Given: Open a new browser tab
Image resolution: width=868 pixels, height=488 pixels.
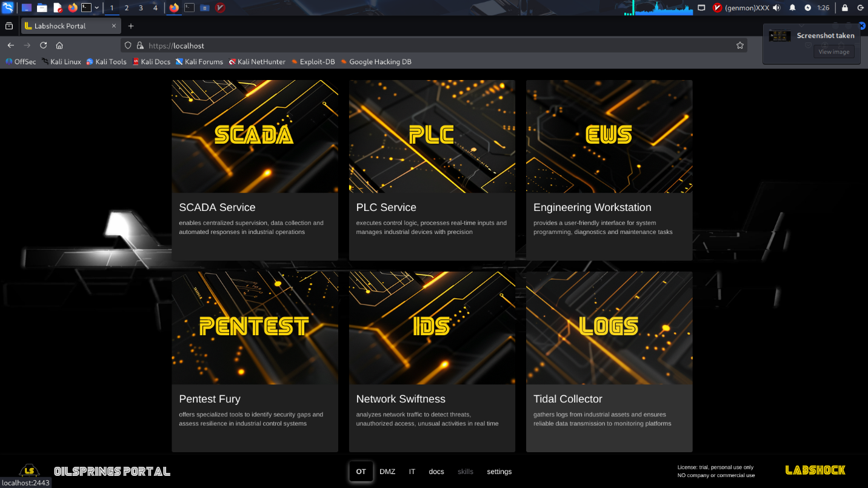Looking at the screenshot, I should [x=131, y=26].
